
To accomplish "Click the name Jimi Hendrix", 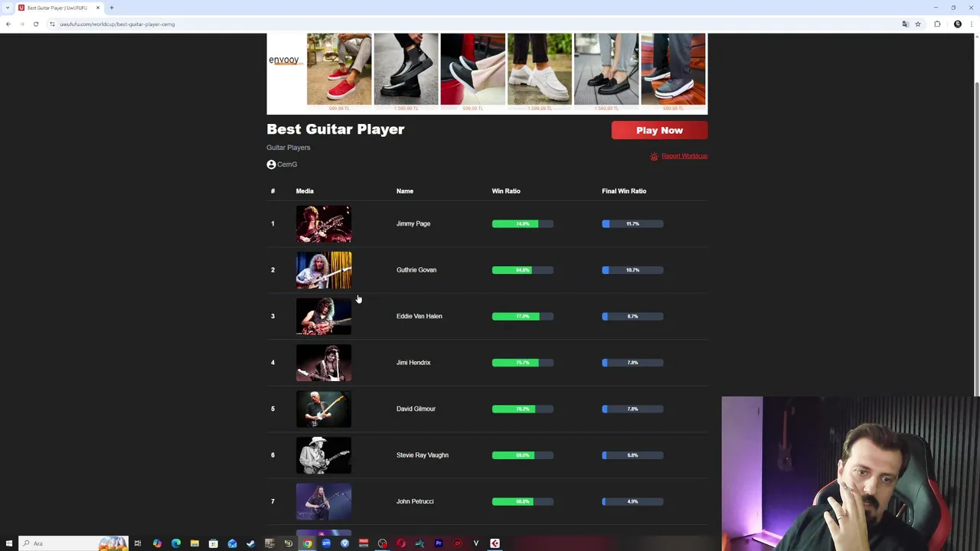I will click(413, 363).
